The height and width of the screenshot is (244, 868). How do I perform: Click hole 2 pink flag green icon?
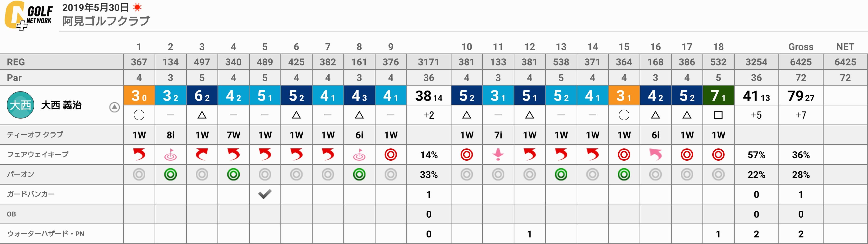click(x=170, y=155)
